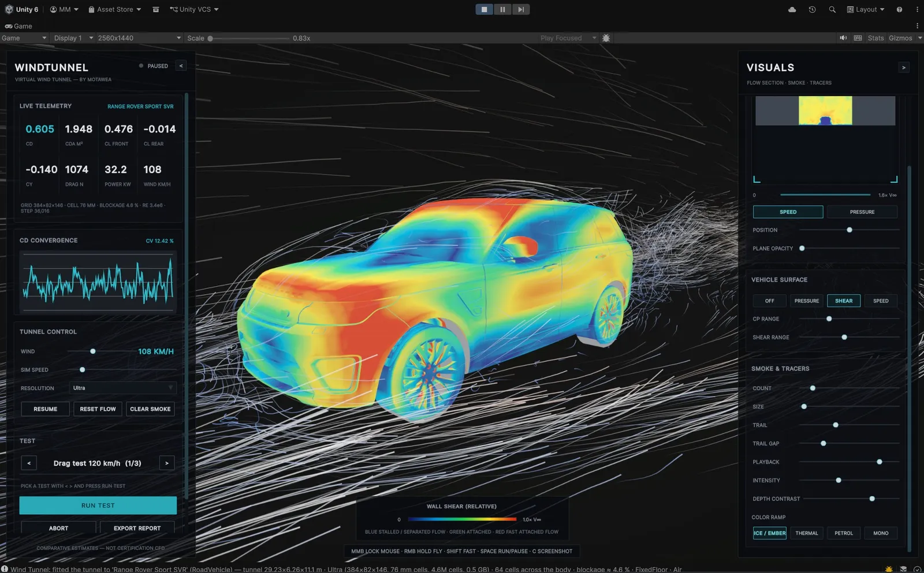Image resolution: width=924 pixels, height=573 pixels.
Task: Open the Resolution Ultra dropdown
Action: click(122, 388)
